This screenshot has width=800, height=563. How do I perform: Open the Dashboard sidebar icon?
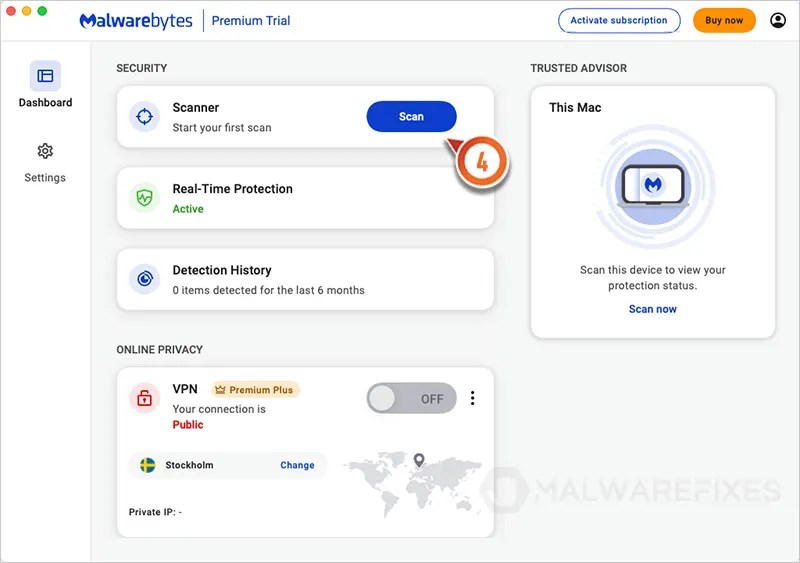pos(45,76)
